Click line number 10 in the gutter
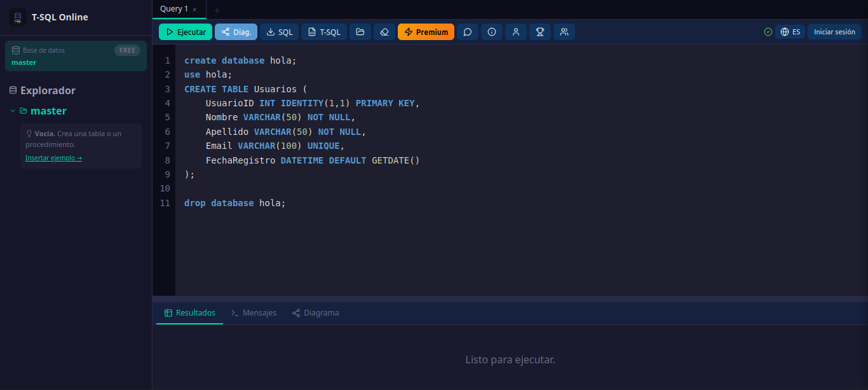 click(x=165, y=189)
